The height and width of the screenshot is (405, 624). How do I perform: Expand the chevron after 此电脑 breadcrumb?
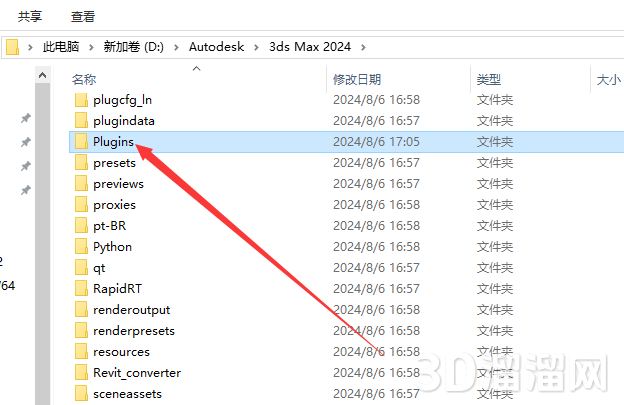point(91,47)
